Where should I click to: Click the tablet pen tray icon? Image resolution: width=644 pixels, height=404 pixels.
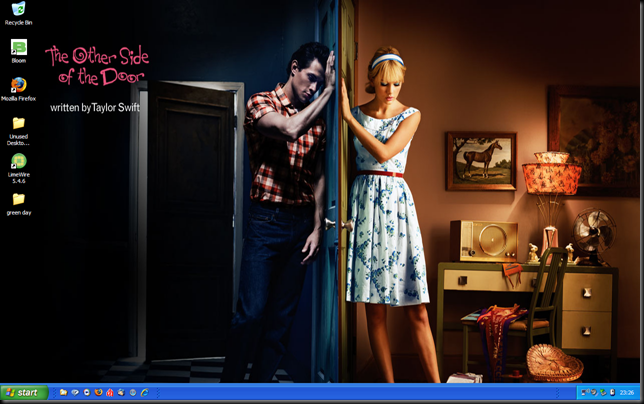point(594,393)
